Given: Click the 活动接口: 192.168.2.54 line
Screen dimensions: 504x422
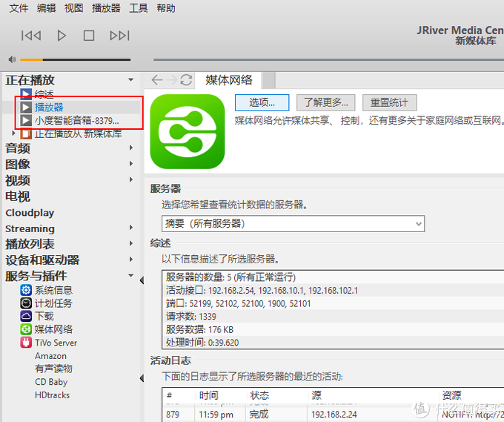Looking at the screenshot, I should (x=333, y=291).
